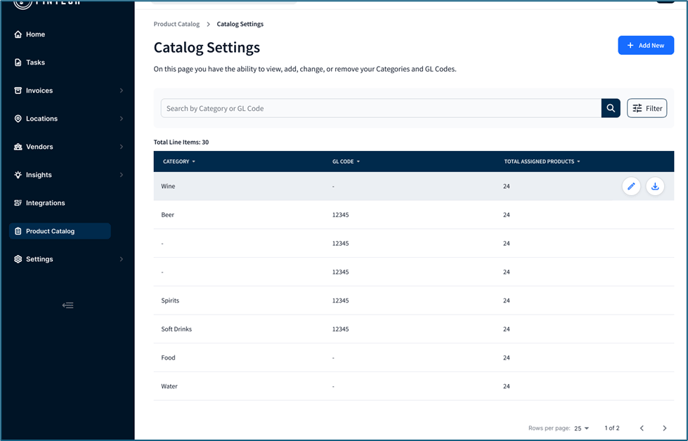Open the Rows per page dropdown
The height and width of the screenshot is (441, 688).
[581, 428]
